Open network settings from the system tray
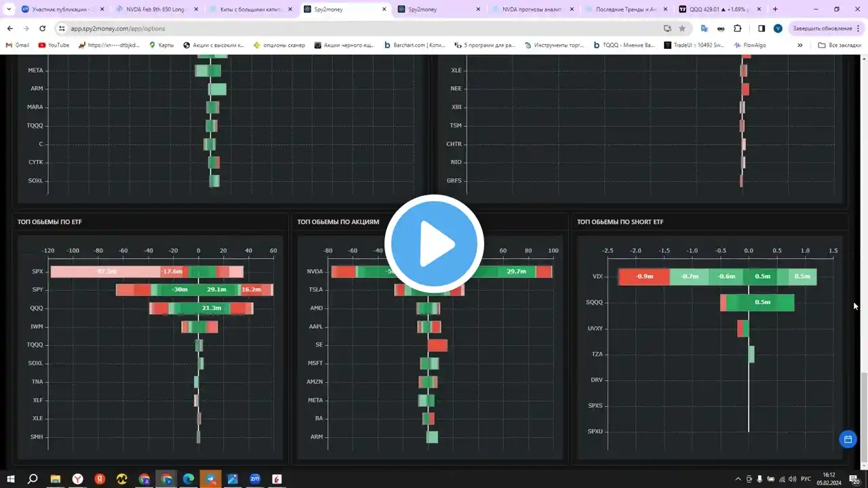Screen dimensions: 868x488 click(781, 479)
